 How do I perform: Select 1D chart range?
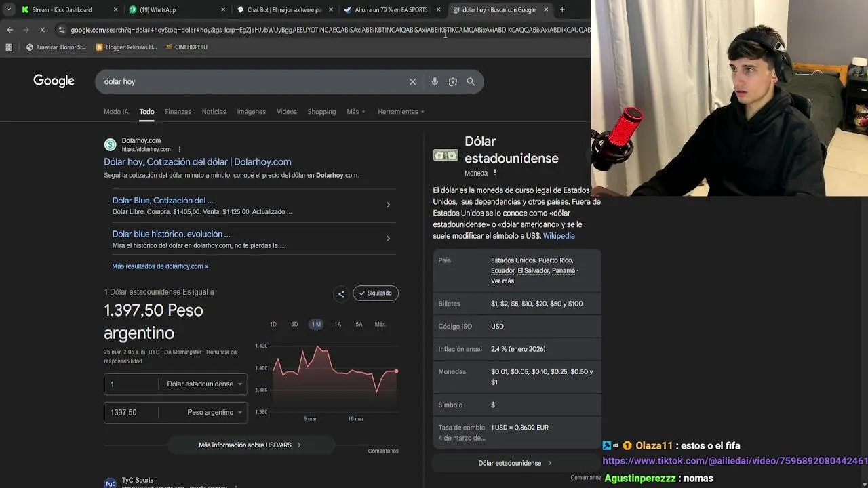(x=273, y=325)
